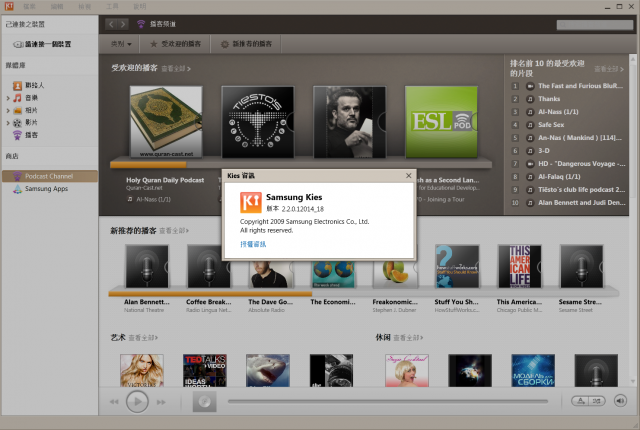This screenshot has height=430, width=640.
Task: Open the Alan Bennett podcast microphone thumbnail
Action: [147, 266]
